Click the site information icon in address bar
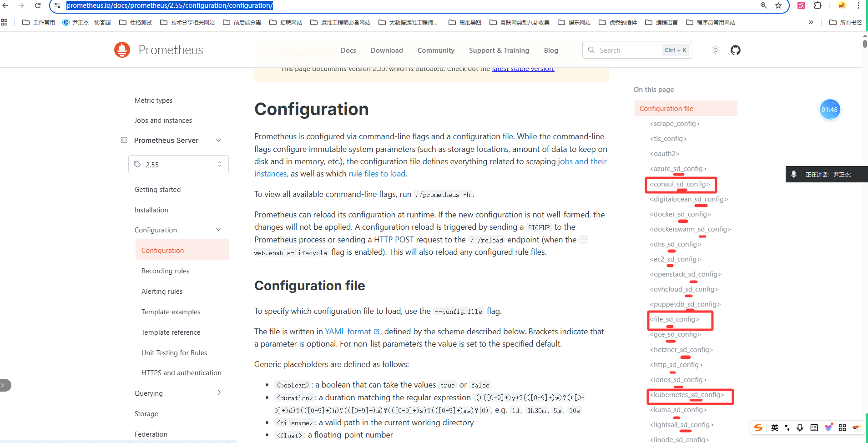Viewport: 868px width, 443px height. pos(57,5)
